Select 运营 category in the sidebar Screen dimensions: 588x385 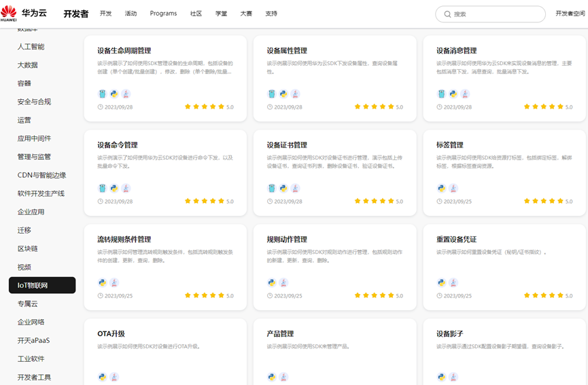click(24, 120)
